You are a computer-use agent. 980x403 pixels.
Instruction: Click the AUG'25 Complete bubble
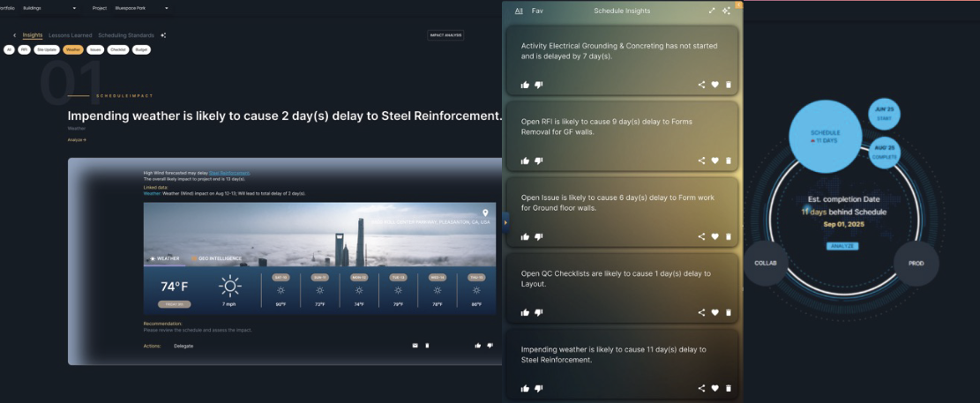point(885,153)
